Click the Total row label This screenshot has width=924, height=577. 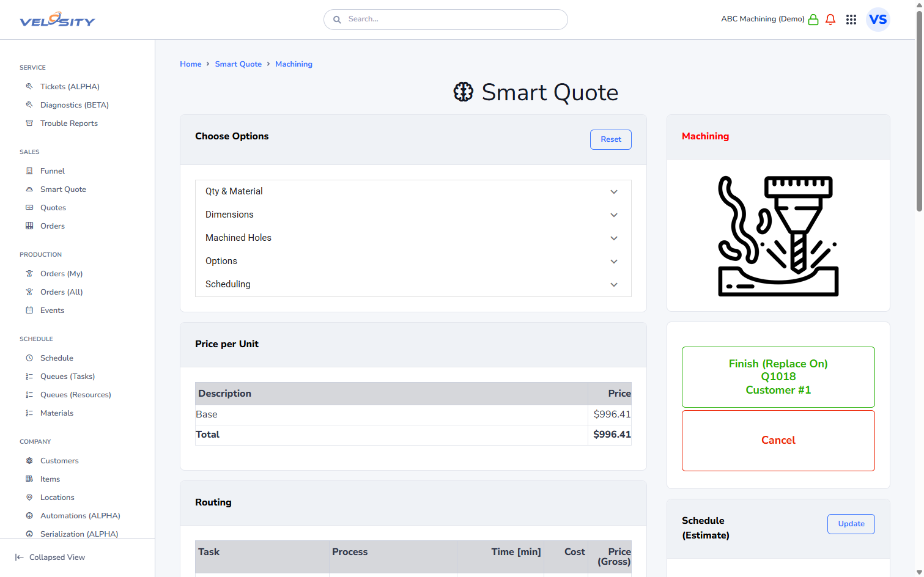207,435
